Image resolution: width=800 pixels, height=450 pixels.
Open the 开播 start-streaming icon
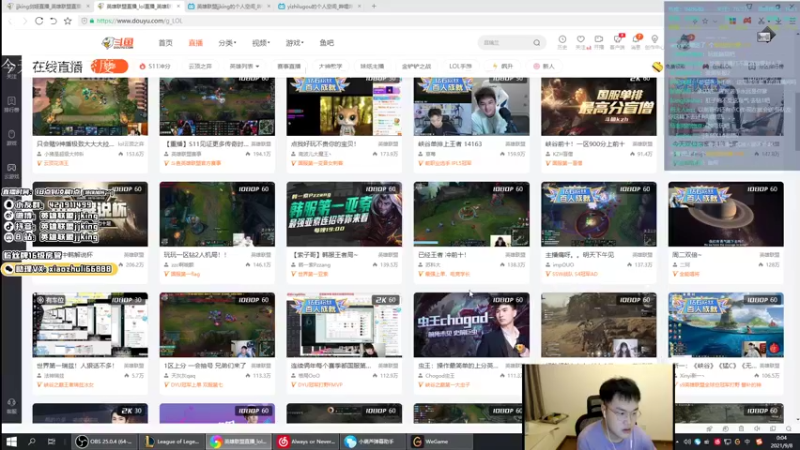click(x=598, y=42)
